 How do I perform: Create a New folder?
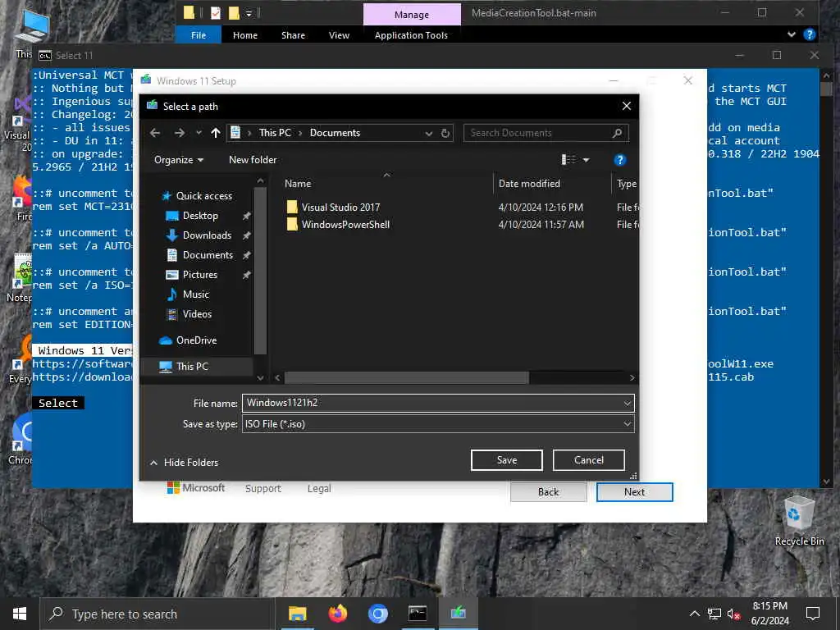253,160
